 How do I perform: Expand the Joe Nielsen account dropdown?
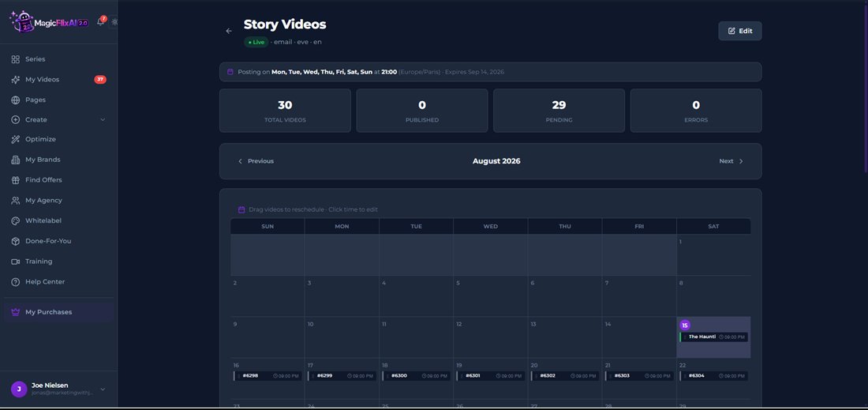pos(103,389)
